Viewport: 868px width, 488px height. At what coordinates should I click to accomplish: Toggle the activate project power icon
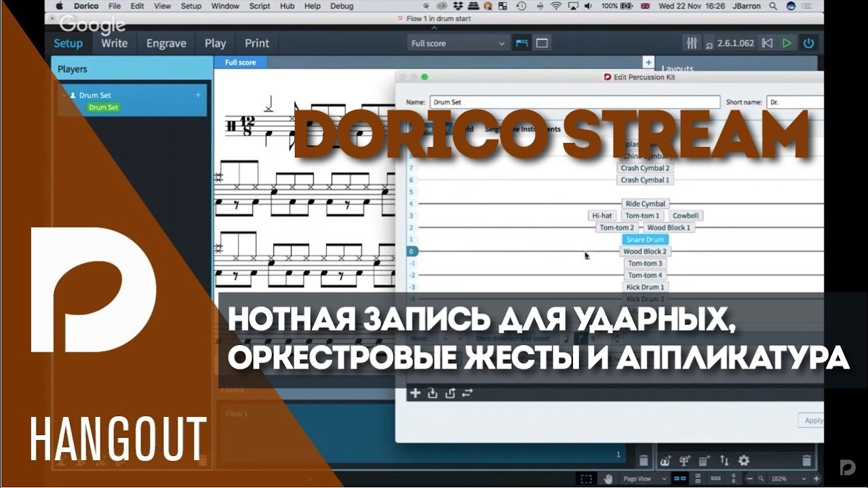pyautogui.click(x=808, y=43)
